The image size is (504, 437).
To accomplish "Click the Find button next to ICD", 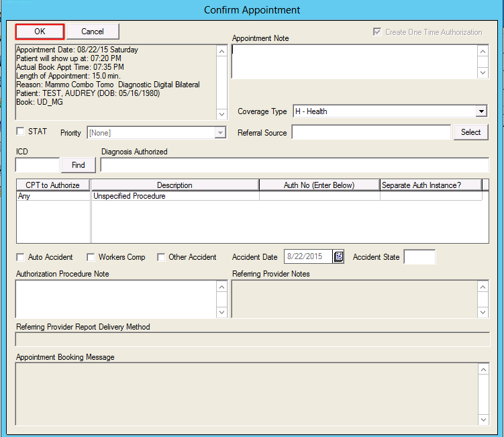I will [79, 165].
